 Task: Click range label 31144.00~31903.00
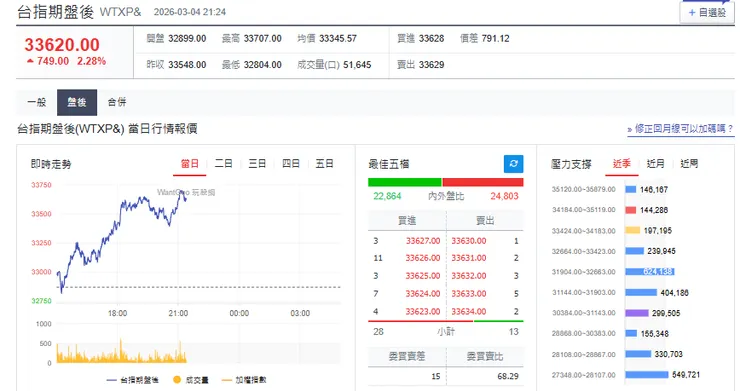(584, 293)
